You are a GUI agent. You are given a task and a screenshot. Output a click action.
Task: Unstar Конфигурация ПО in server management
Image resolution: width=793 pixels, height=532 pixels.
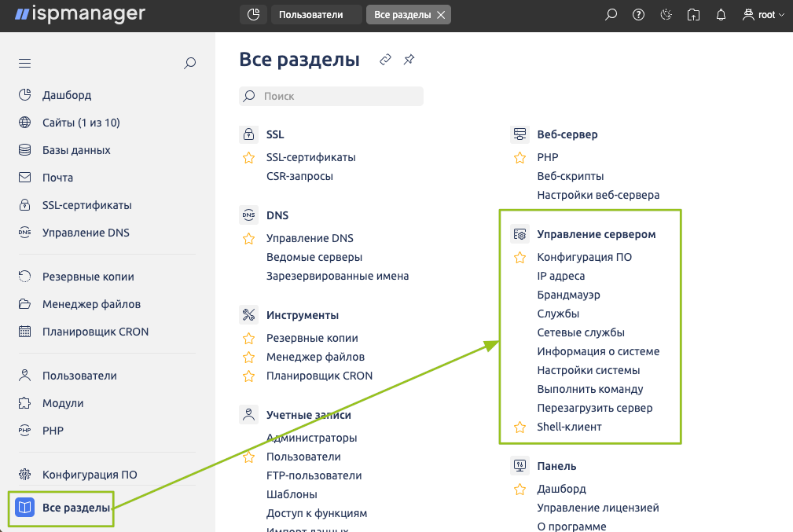pos(519,257)
